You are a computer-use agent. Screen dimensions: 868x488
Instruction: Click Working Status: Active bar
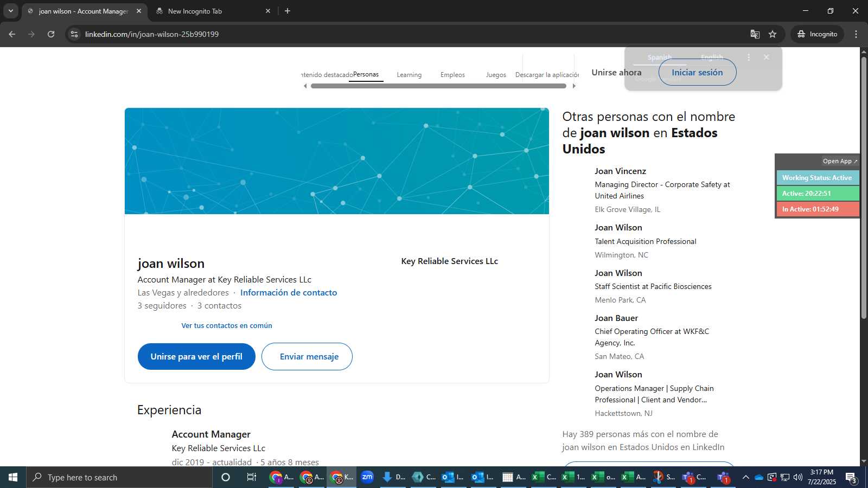point(818,178)
